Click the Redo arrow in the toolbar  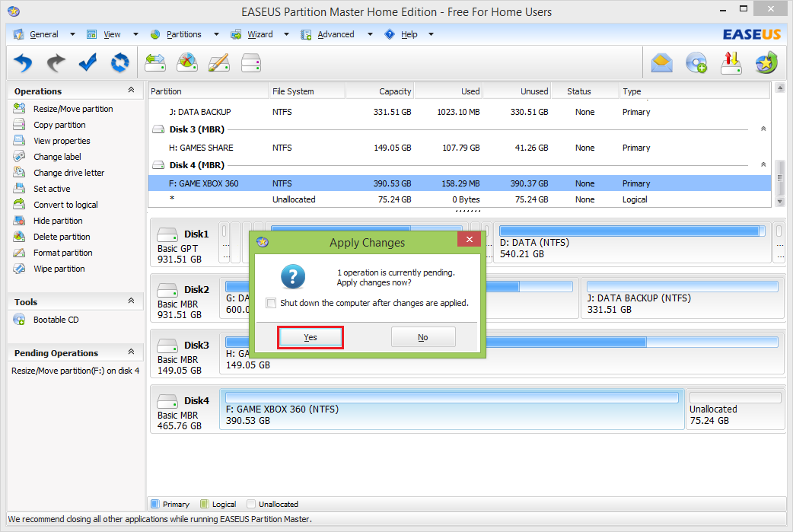point(55,62)
